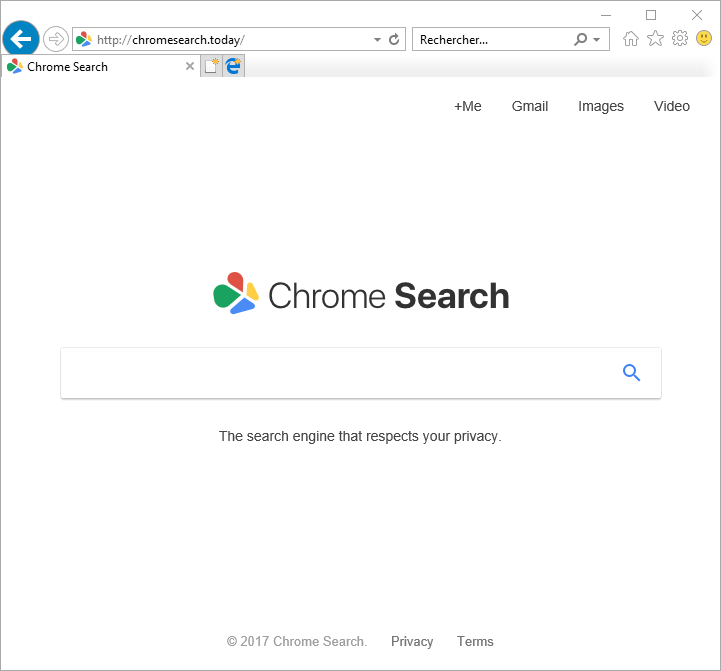Open Favorites with the star icon
This screenshot has width=721, height=671.
point(655,39)
